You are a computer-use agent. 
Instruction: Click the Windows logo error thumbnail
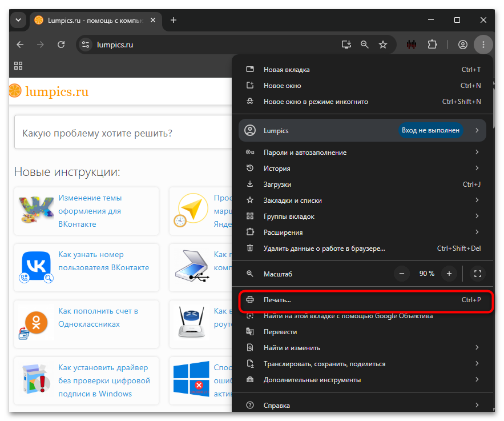click(191, 379)
